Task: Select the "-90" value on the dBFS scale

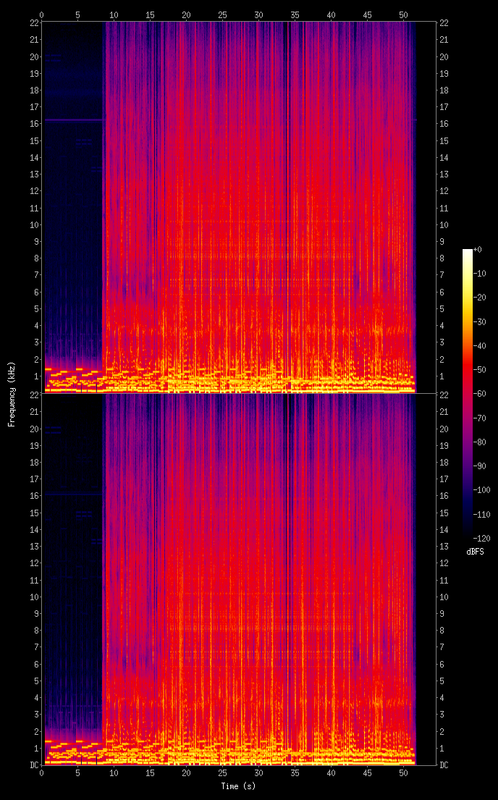Action: tap(480, 465)
